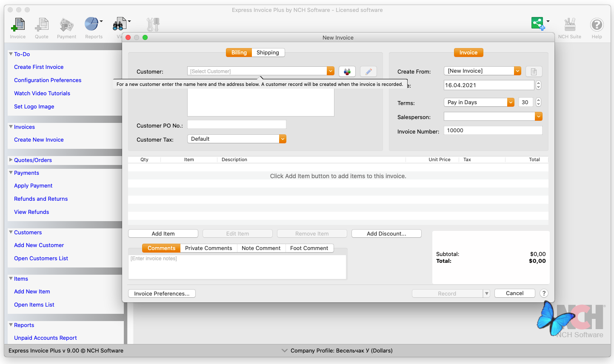Click the Add Discount... button
Screen dimensions: 614x364
coord(386,233)
